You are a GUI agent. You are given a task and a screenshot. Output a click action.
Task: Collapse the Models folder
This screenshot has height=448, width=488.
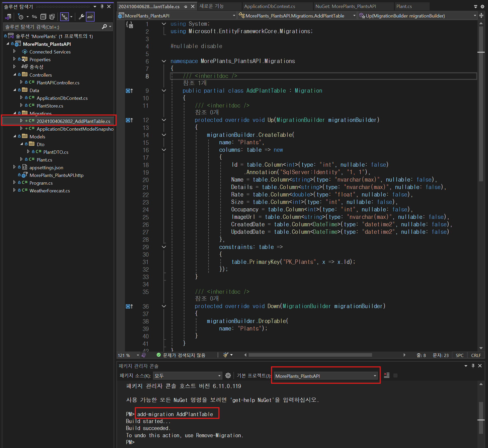[x=15, y=137]
